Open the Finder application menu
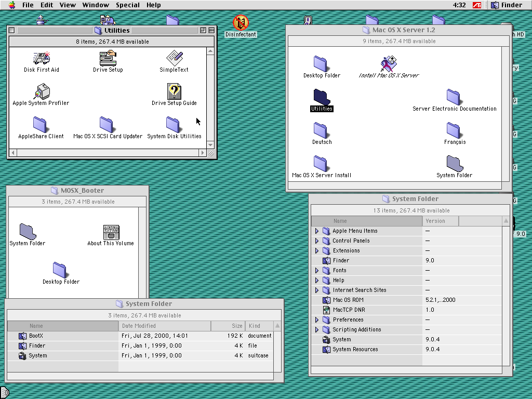532x399 pixels. (x=507, y=5)
